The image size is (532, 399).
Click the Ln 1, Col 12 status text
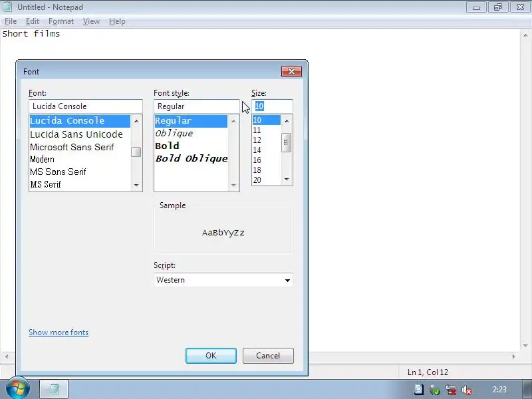[x=428, y=372]
